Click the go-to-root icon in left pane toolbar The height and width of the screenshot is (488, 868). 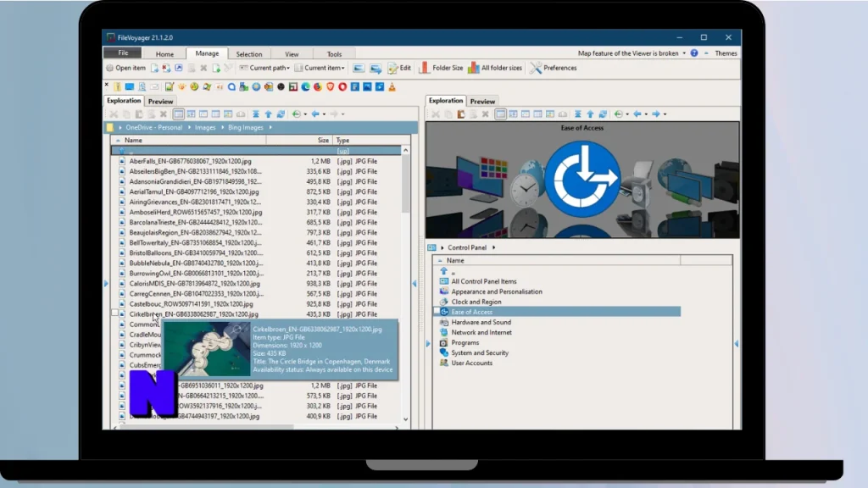click(x=256, y=114)
